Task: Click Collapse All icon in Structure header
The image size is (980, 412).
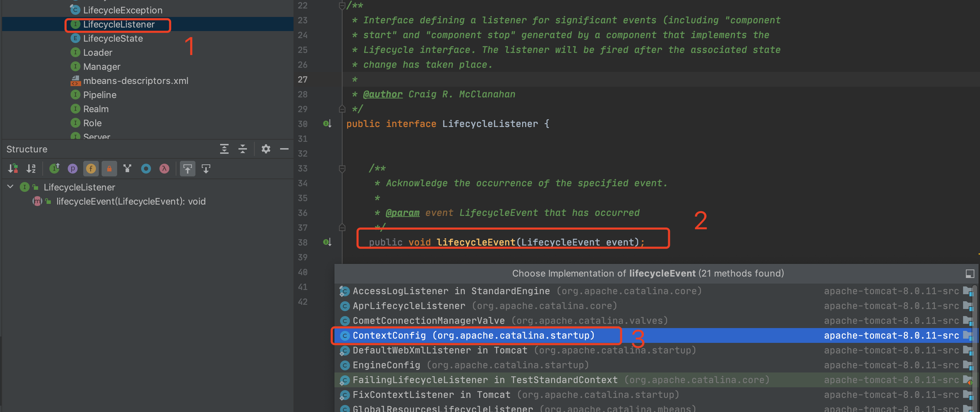Action: point(243,149)
